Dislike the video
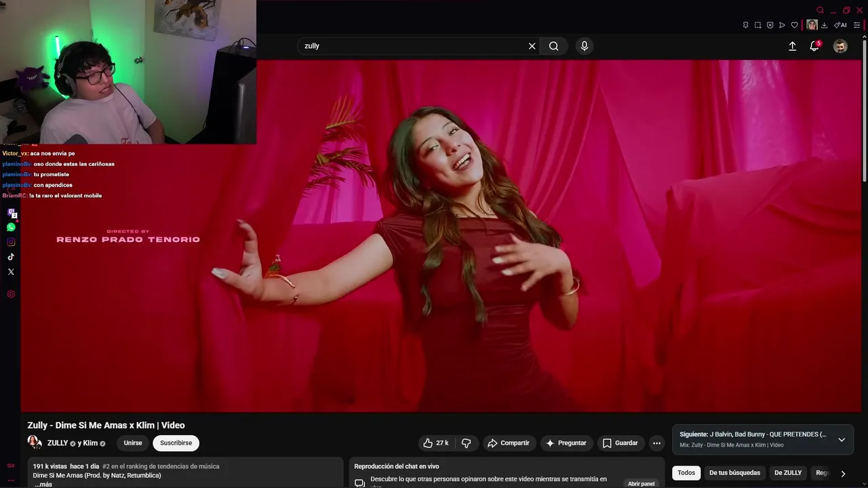 (467, 443)
